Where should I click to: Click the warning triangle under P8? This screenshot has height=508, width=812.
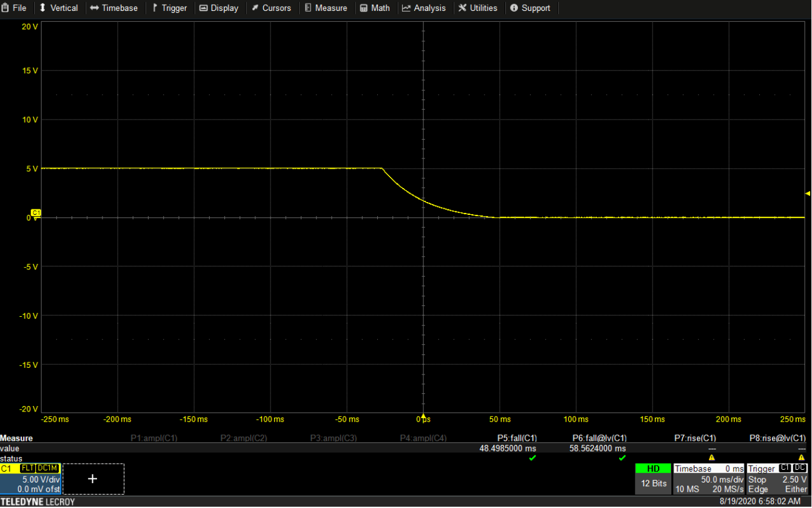[x=802, y=458]
